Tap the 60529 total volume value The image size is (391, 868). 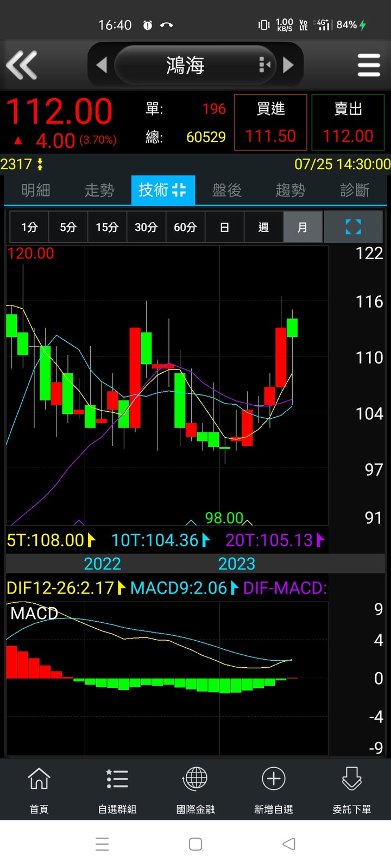point(206,137)
